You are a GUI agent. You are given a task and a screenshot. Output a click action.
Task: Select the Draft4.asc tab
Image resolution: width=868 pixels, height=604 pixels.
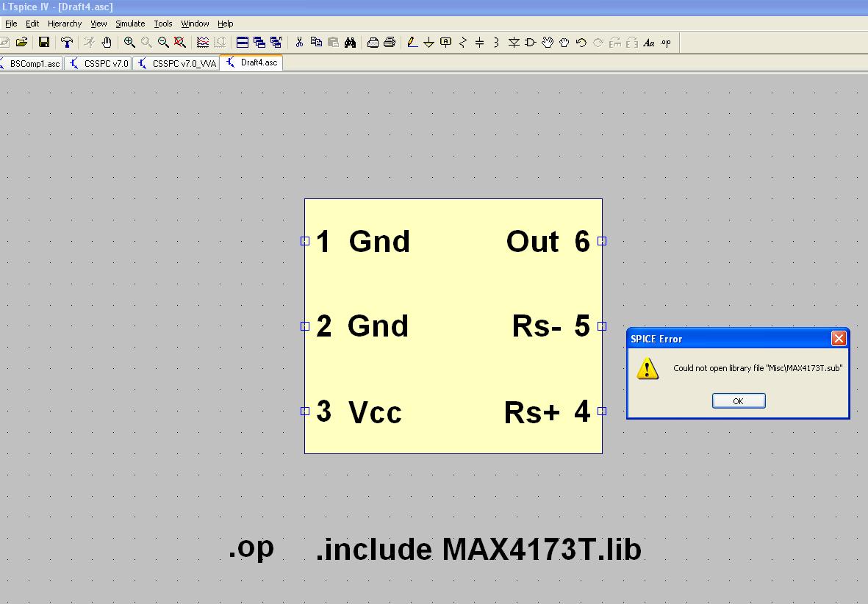pyautogui.click(x=251, y=62)
